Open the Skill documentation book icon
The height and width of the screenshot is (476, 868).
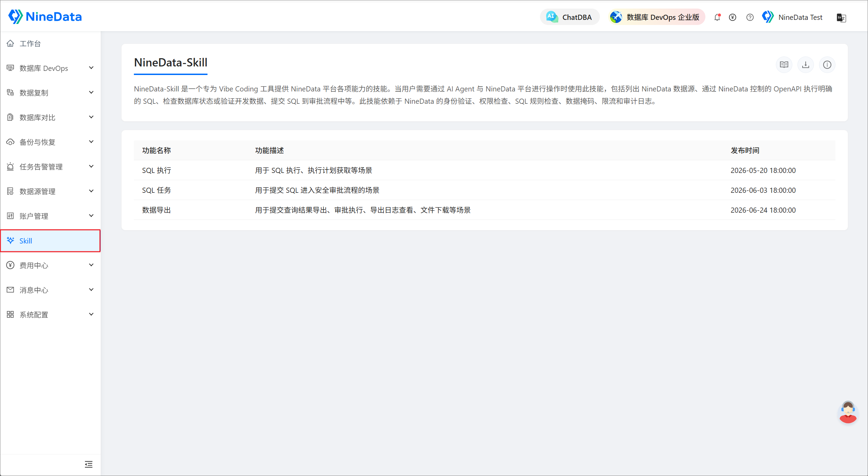784,65
